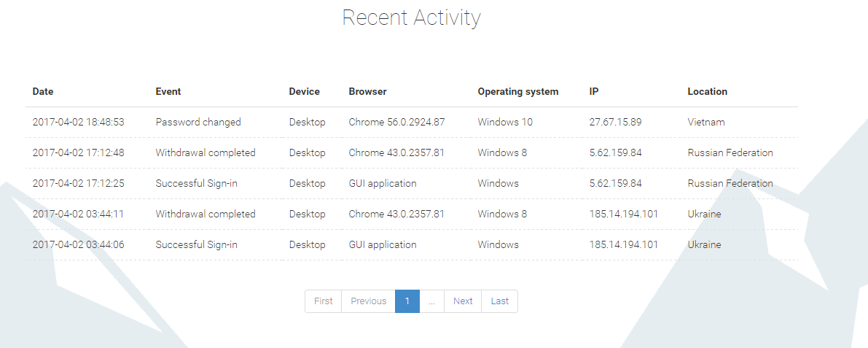This screenshot has width=868, height=348.
Task: Select the Password changed event entry
Action: point(198,123)
